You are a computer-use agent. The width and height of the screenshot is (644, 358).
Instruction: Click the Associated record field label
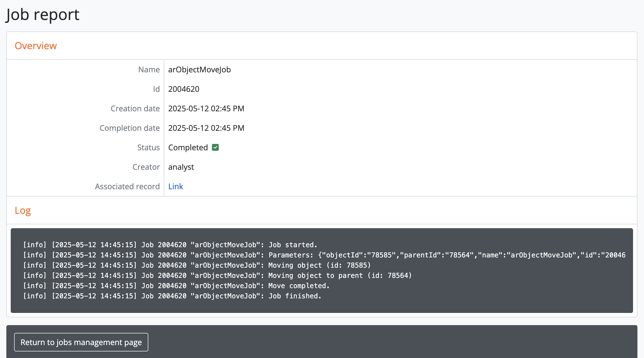coord(127,187)
